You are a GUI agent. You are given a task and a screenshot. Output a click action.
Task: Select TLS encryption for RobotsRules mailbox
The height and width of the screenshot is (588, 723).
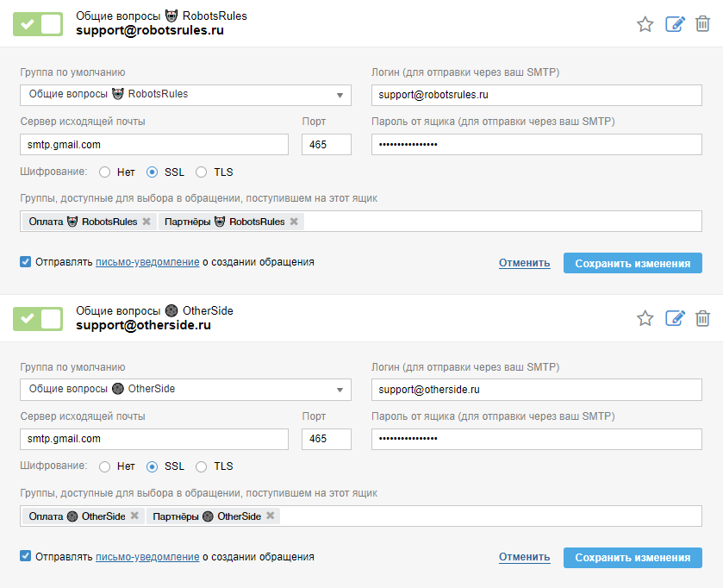(x=202, y=172)
